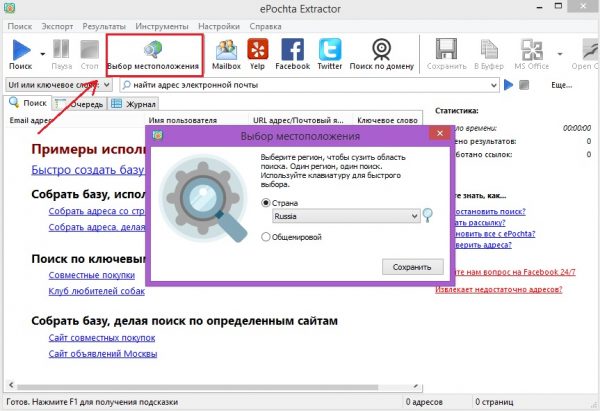Click the horizontal scrollbar left arrow
Screen dimensions: 600x411
click(11, 385)
